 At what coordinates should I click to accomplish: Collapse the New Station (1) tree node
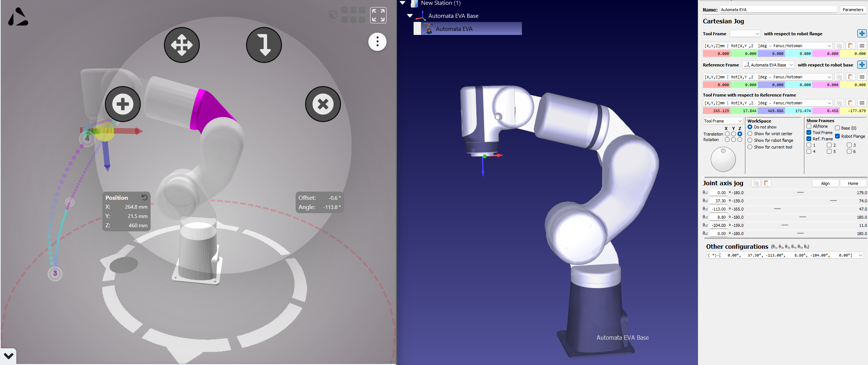(x=402, y=3)
